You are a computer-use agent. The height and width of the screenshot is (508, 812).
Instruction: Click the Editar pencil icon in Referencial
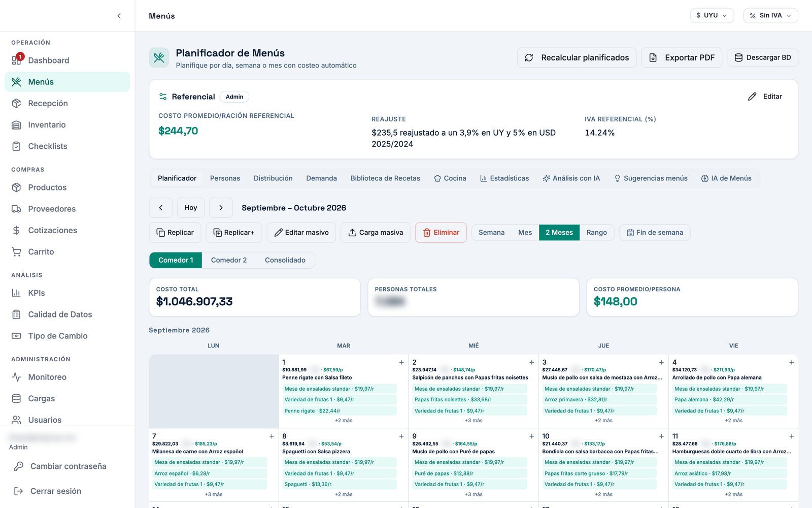(752, 97)
